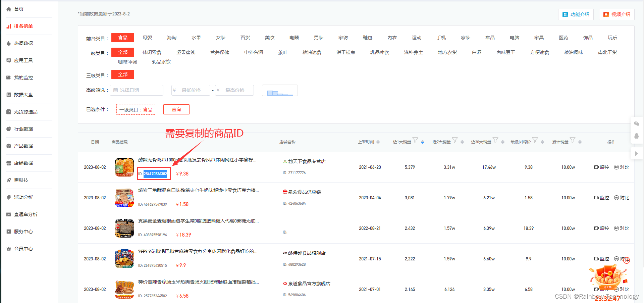Click the WeChat contact floating icon
The height and width of the screenshot is (303, 644).
[x=637, y=123]
